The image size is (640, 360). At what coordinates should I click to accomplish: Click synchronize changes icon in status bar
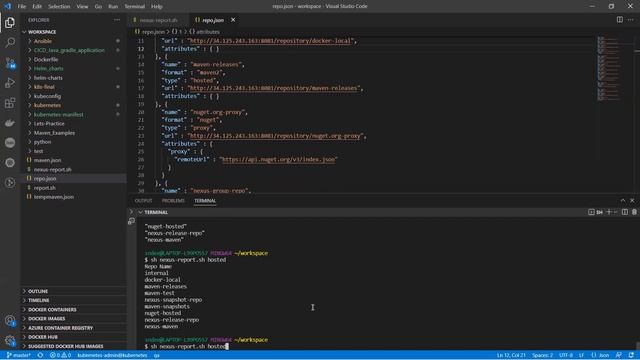[40, 355]
